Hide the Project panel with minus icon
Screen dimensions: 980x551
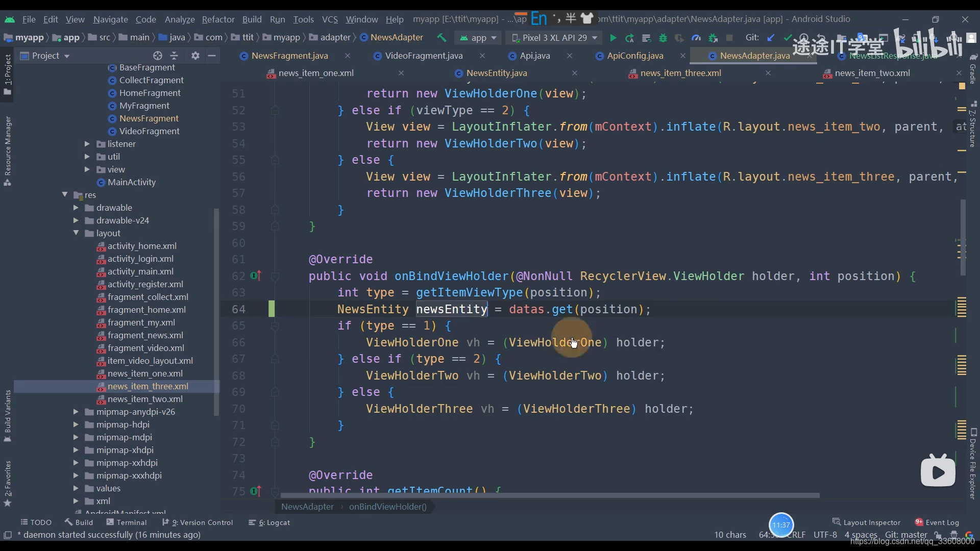point(212,56)
